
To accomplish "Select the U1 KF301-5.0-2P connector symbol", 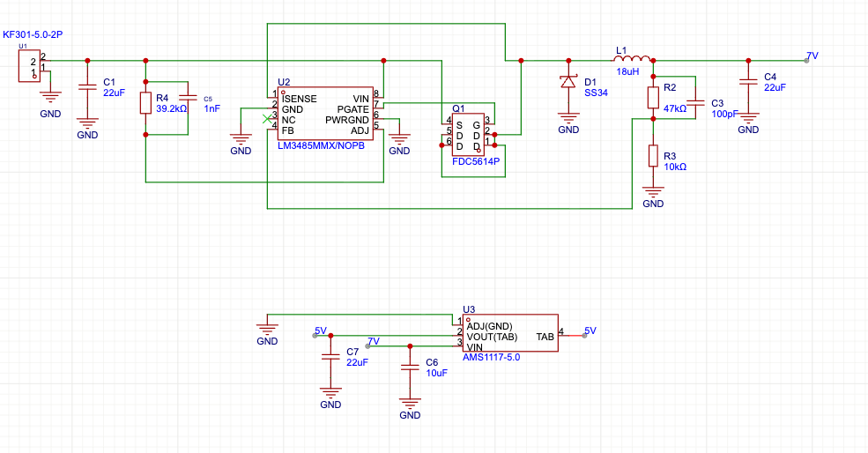I will (x=27, y=67).
